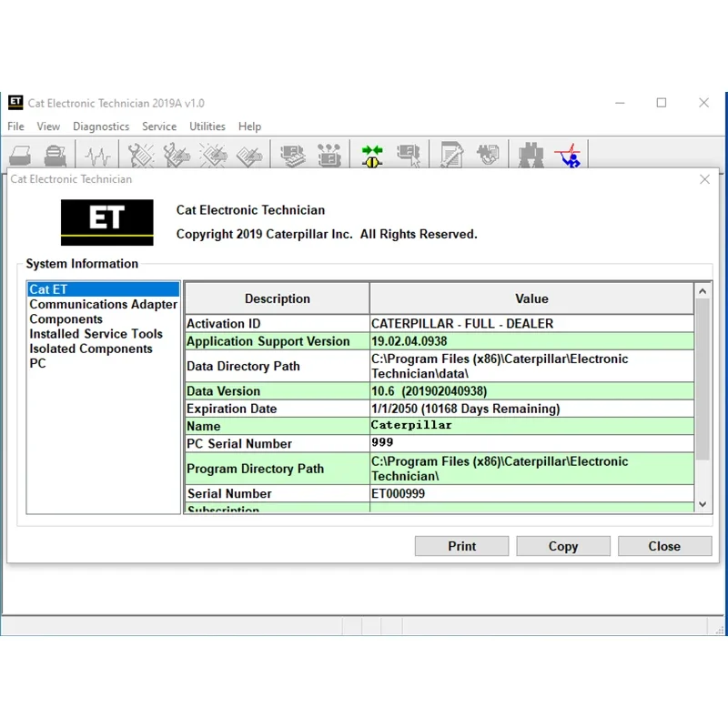728x728 pixels.
Task: Click the binoculars search icon
Action: tap(531, 155)
